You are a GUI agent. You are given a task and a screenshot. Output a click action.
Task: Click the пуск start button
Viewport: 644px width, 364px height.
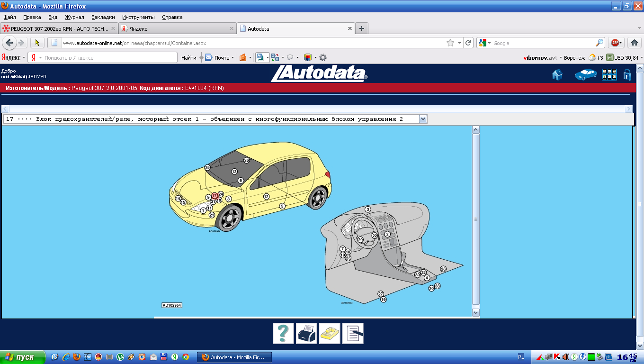click(x=23, y=357)
